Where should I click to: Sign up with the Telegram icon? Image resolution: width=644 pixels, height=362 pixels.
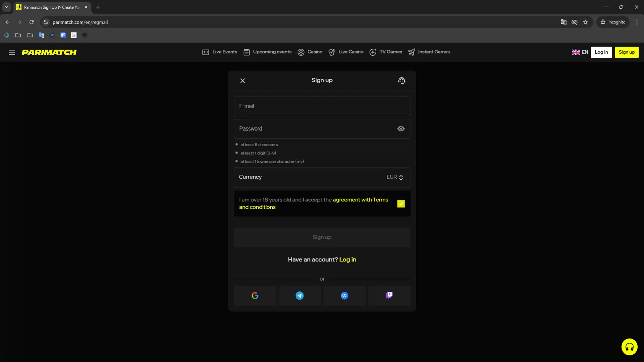[300, 296]
